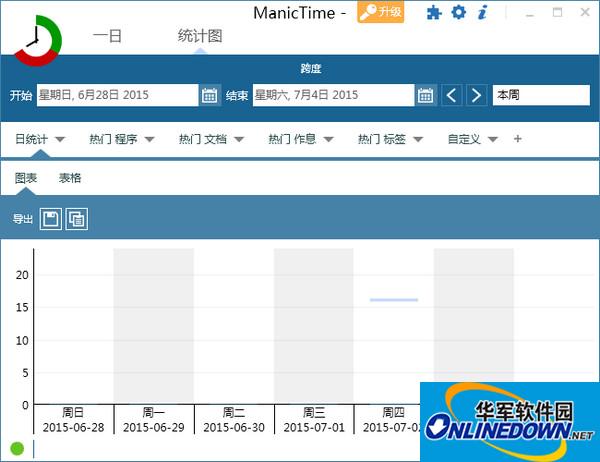The image size is (600, 462).
Task: Click the 周日 2015-06-28 axis label
Action: pos(73,420)
